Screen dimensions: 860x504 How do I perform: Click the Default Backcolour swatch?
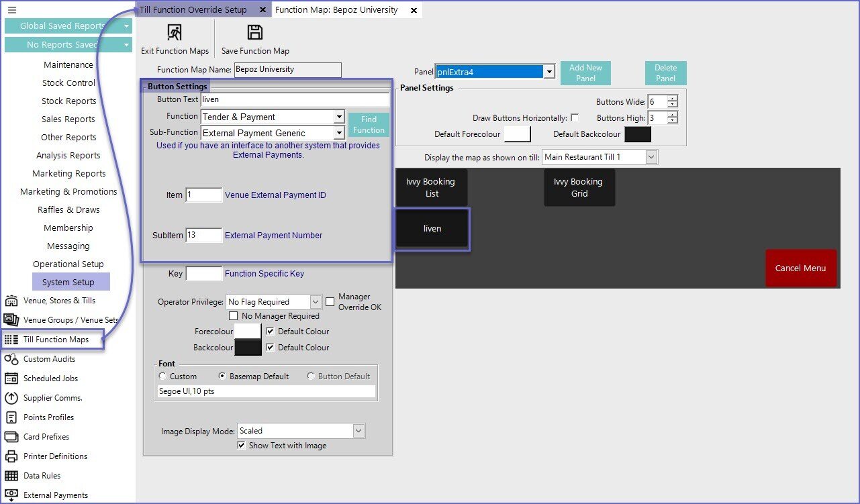point(638,134)
